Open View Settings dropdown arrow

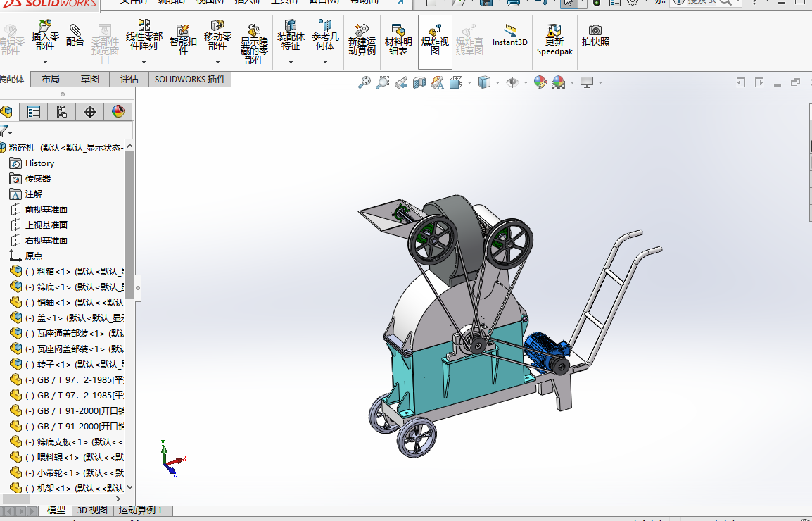tap(601, 82)
